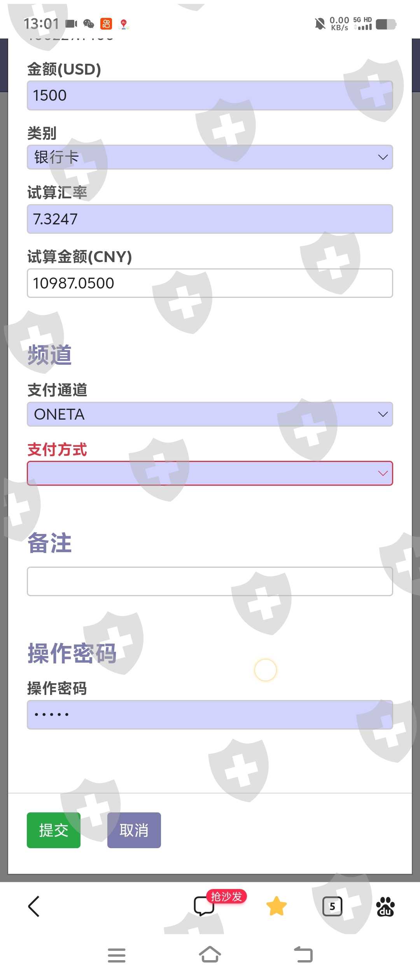Expand the 类别 dropdown showing 银行卡
The height and width of the screenshot is (980, 420).
click(210, 157)
